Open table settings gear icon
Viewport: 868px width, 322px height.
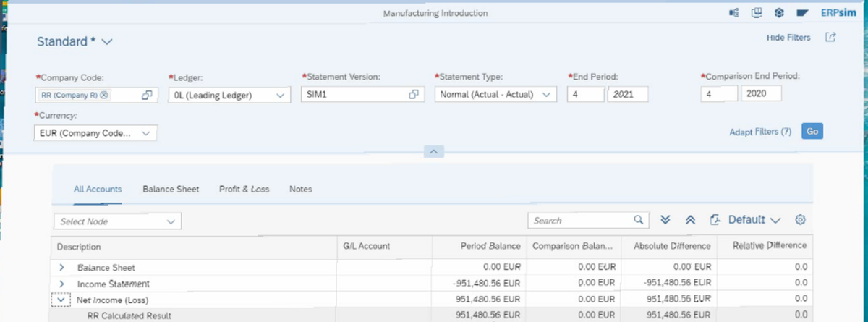click(800, 220)
